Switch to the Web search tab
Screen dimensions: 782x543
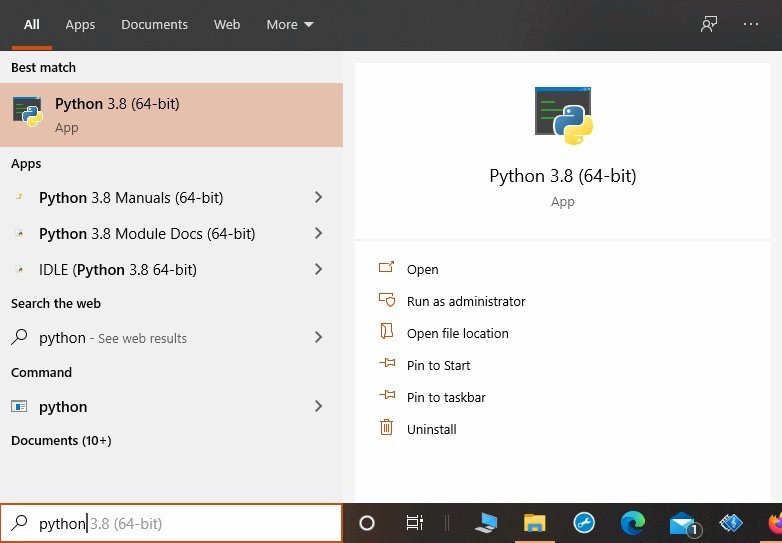click(227, 24)
